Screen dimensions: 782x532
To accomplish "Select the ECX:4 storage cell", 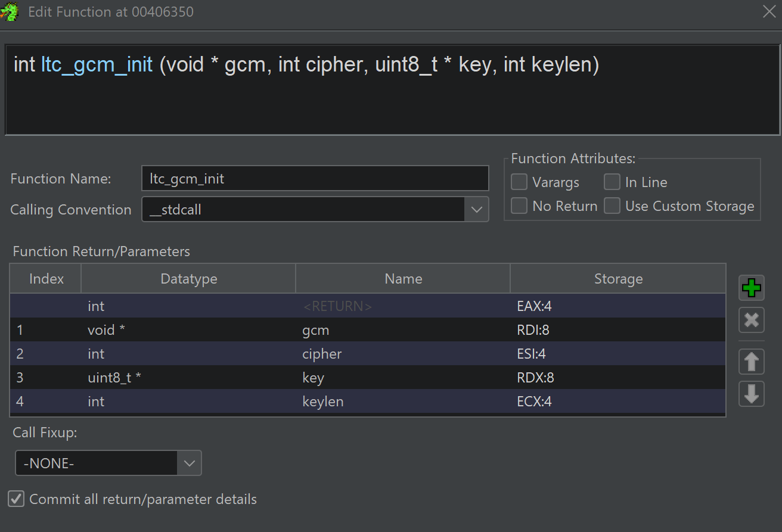I will (618, 402).
